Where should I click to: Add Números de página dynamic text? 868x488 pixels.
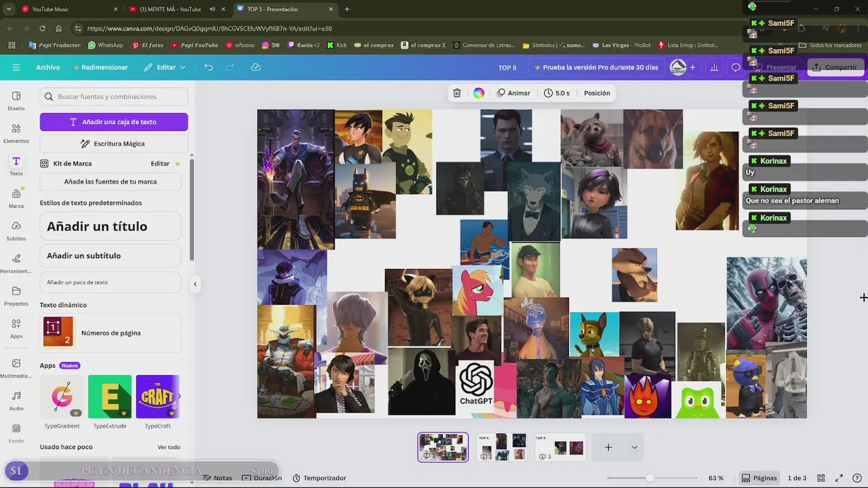[111, 333]
